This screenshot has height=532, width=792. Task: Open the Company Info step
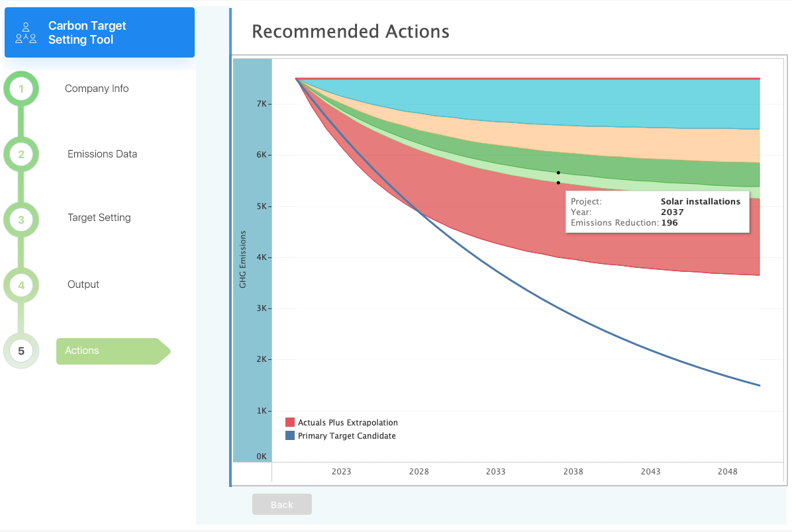pos(97,89)
